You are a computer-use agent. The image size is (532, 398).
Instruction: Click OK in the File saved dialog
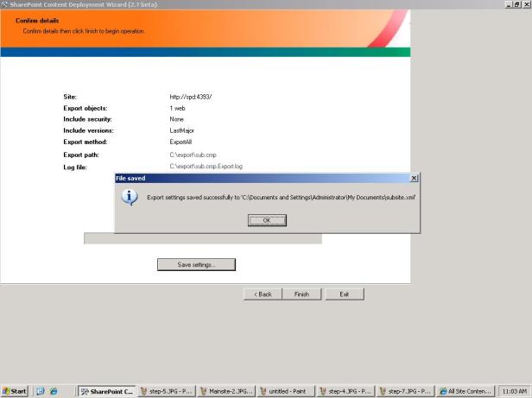click(x=267, y=220)
